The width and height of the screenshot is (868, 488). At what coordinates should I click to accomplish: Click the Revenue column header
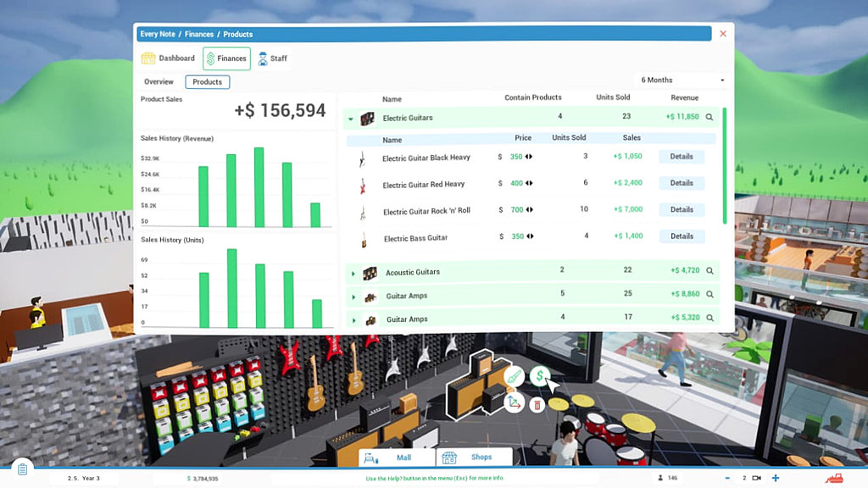(x=684, y=97)
